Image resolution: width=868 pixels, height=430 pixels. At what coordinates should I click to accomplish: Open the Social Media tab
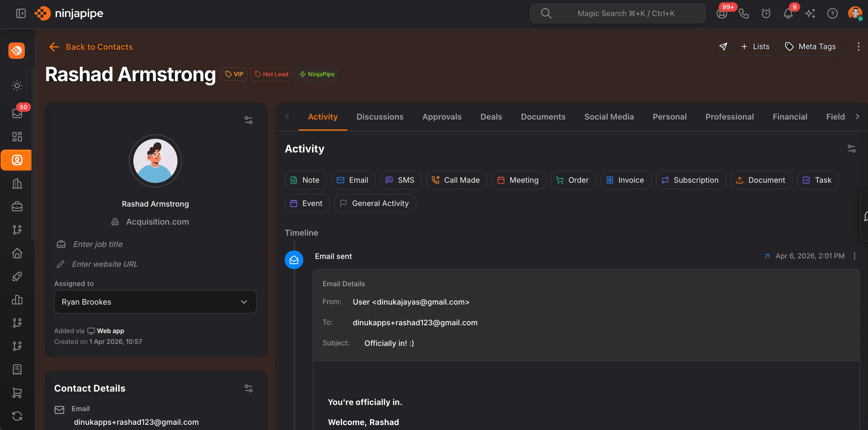pyautogui.click(x=609, y=117)
